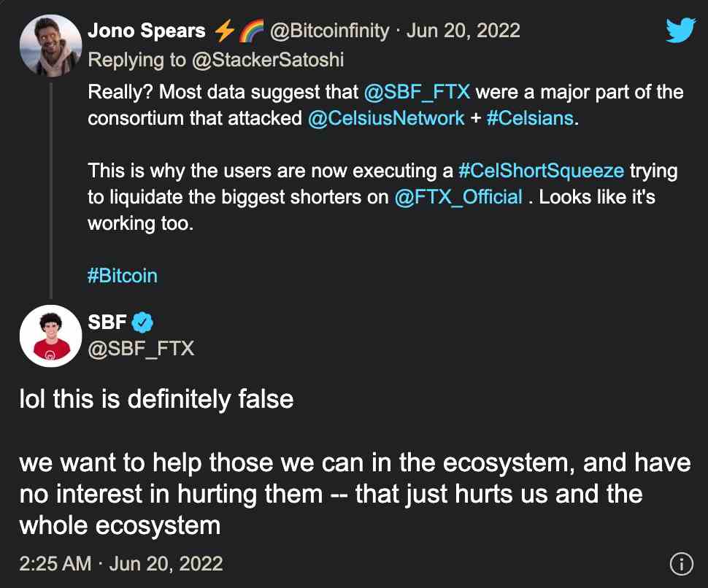The height and width of the screenshot is (588, 708).
Task: Click the 2:25 AM · Jun 20, 2022 timestamp
Action: [121, 564]
